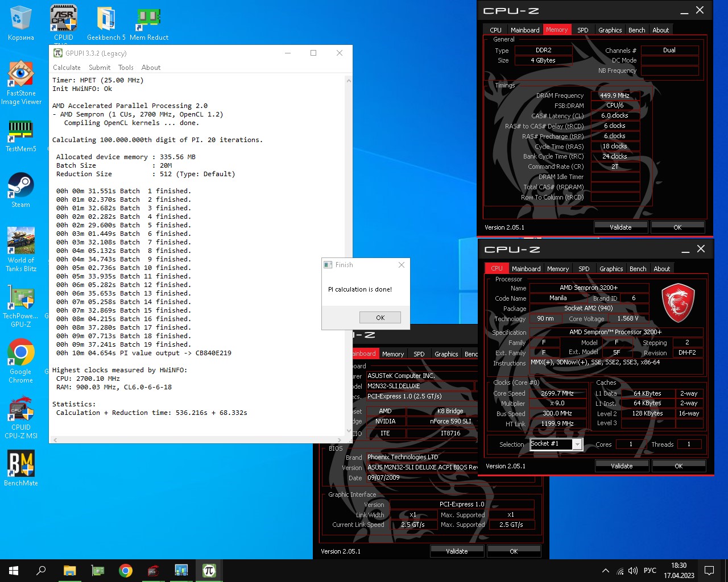Image resolution: width=728 pixels, height=582 pixels.
Task: Click the PI value output line
Action: [x=143, y=353]
